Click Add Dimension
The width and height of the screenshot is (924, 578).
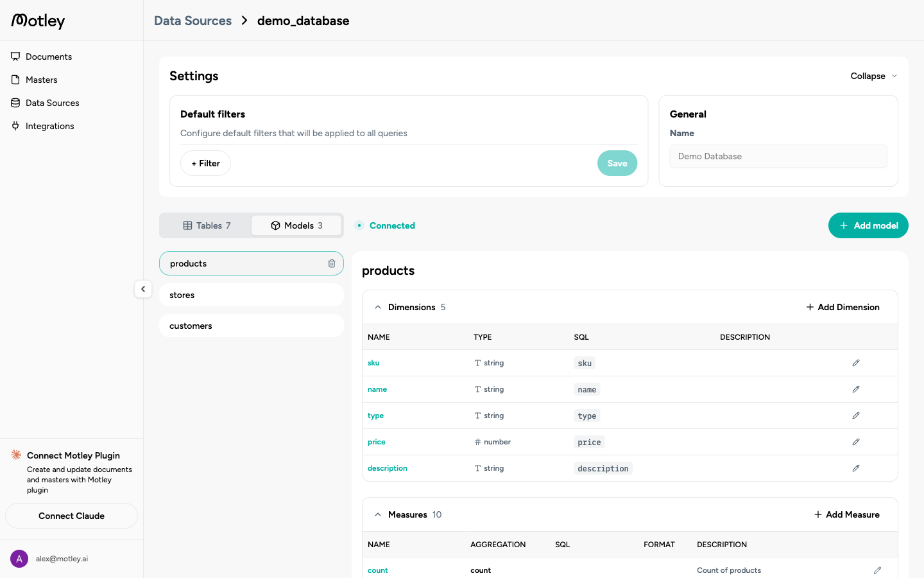click(843, 307)
